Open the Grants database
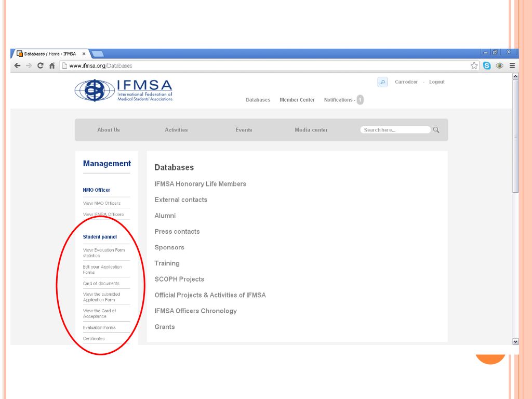Screen dimensions: 532x399 pyautogui.click(x=165, y=327)
